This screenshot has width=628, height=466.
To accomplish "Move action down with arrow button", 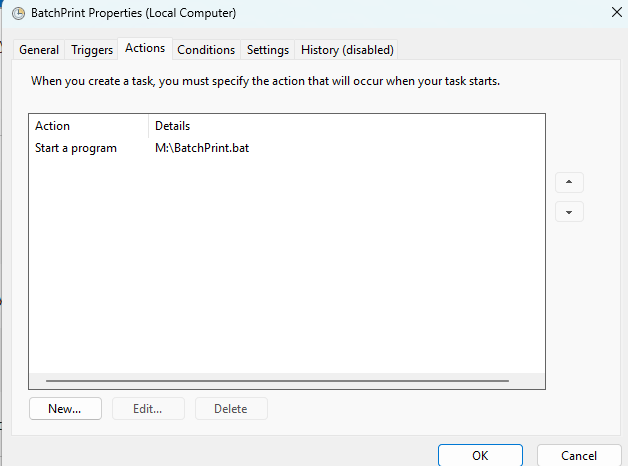I will 569,212.
